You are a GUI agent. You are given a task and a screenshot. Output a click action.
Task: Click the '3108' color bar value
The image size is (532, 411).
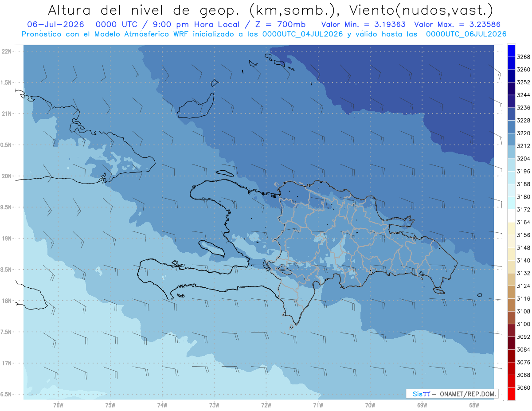523,311
